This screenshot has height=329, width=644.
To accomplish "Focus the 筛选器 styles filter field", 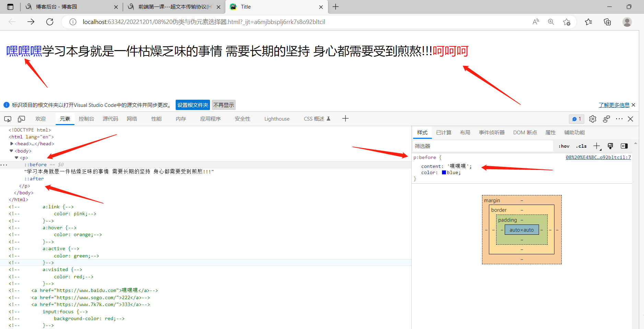I will tap(483, 146).
